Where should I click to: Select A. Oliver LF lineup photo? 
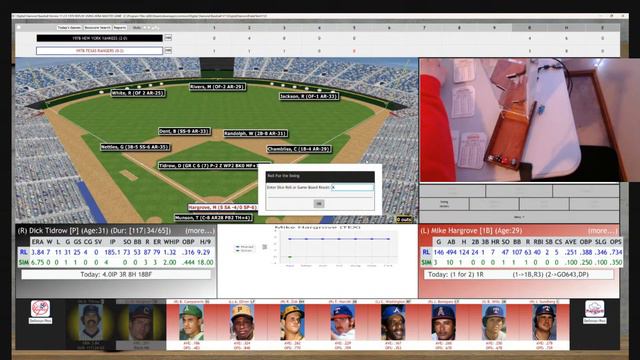[242, 322]
